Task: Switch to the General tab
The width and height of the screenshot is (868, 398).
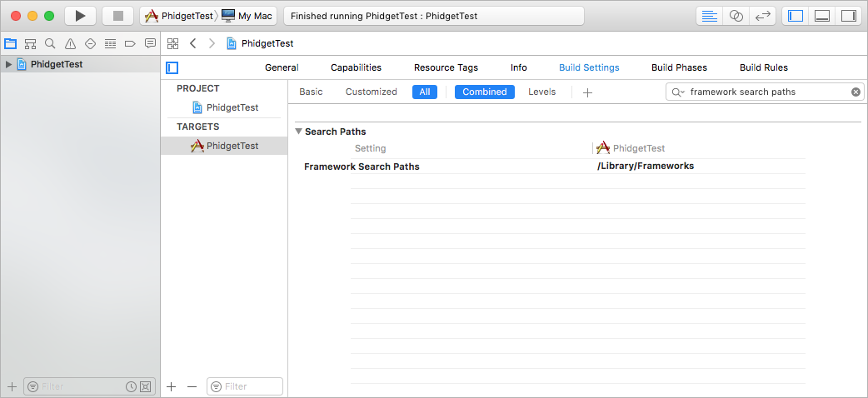Action: (x=282, y=67)
